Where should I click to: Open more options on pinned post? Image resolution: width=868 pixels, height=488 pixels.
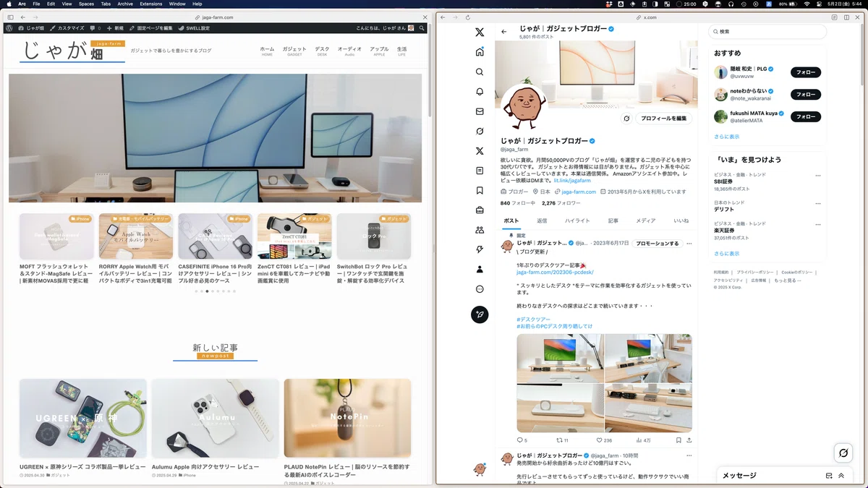tap(689, 244)
